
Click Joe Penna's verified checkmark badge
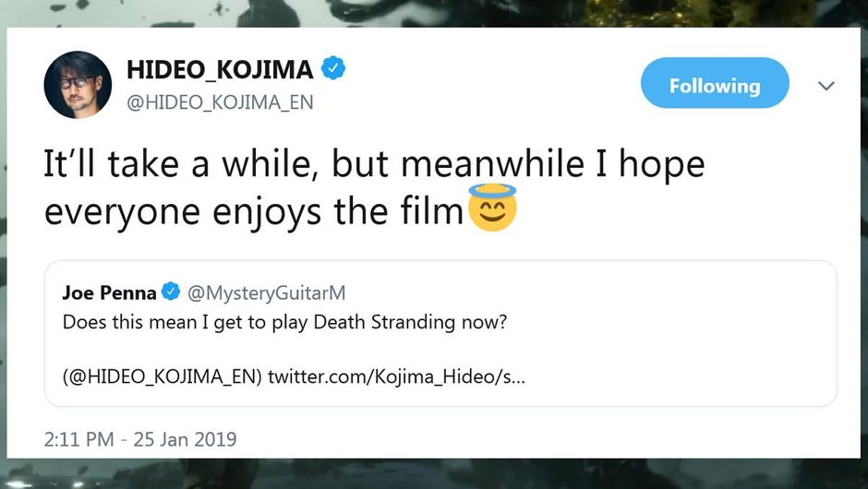pyautogui.click(x=171, y=293)
